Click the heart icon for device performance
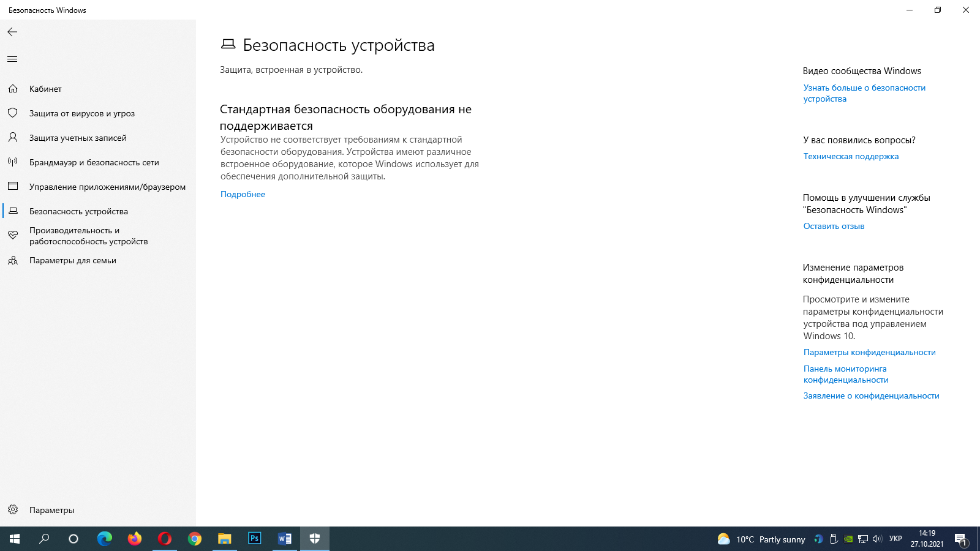 13,236
